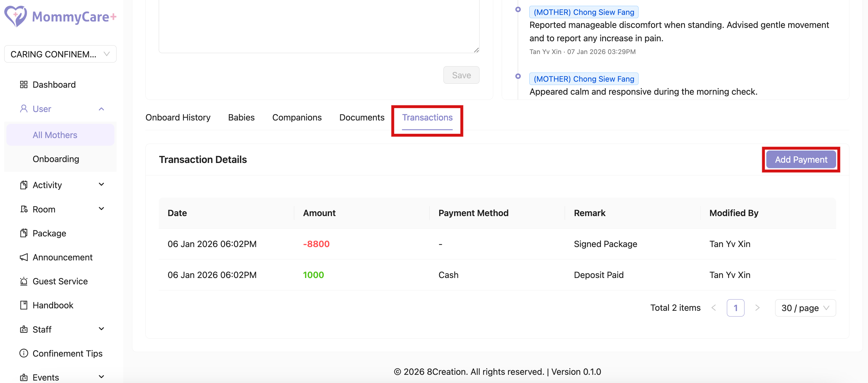This screenshot has height=383, width=868.
Task: Click the Add Payment button
Action: point(801,160)
